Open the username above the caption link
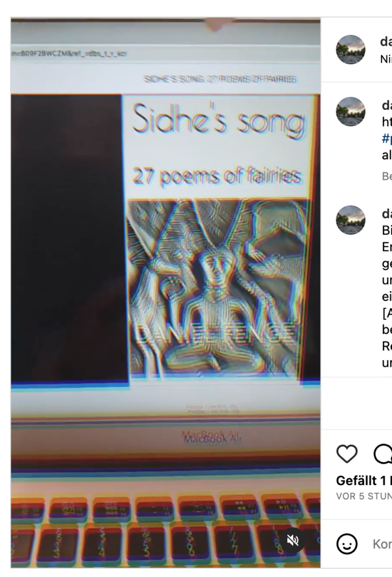Image resolution: width=392 pixels, height=577 pixels. pos(387,105)
